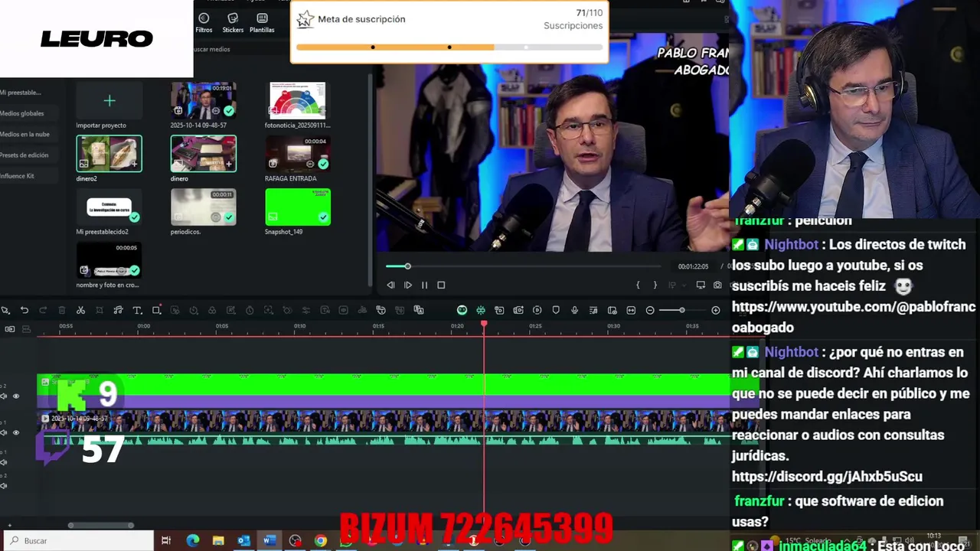Pause the preview playback

coord(424,285)
